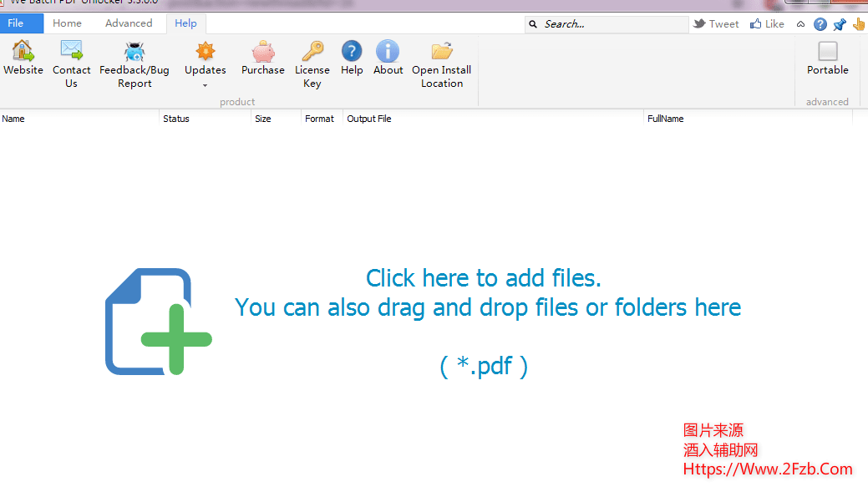Click the Contact Us envelope icon
The height and width of the screenshot is (492, 868).
point(71,53)
